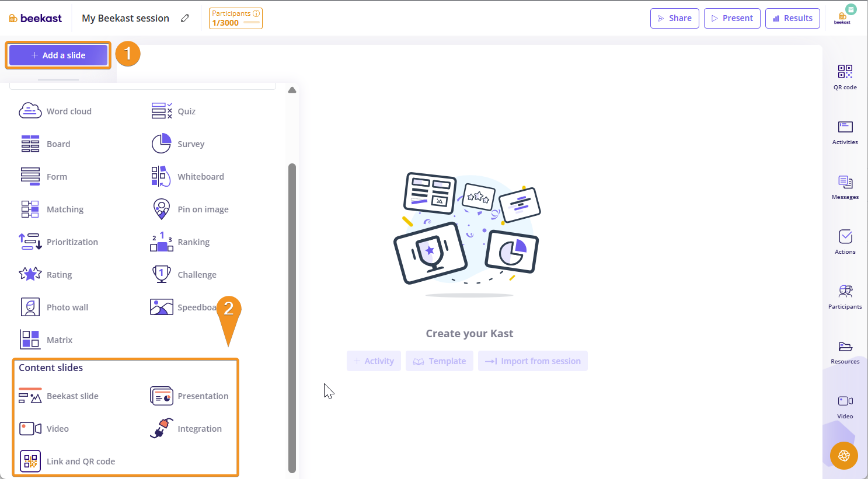The image size is (868, 479).
Task: Select the Word cloud activity icon
Action: 30,111
